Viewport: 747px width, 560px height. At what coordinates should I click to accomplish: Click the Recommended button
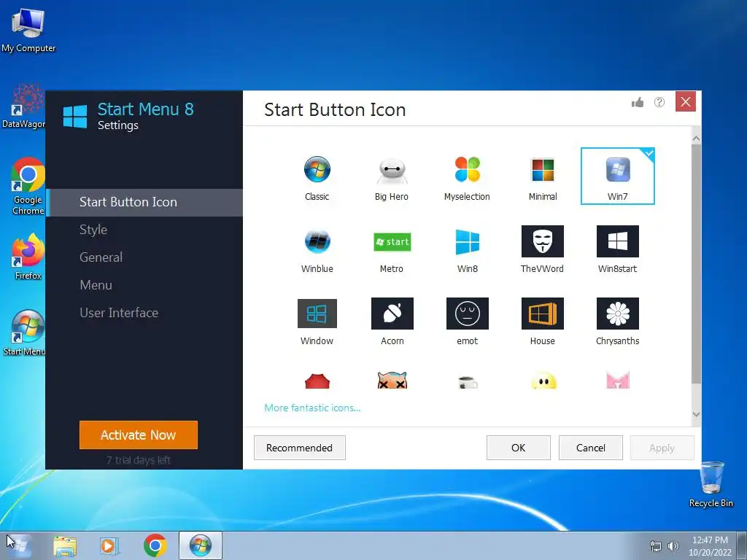[x=299, y=448]
